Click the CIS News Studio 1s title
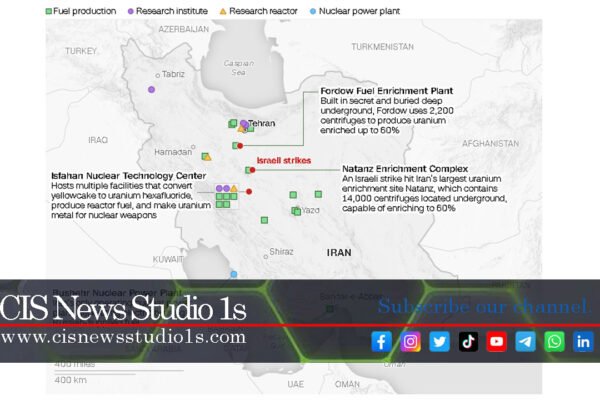600x400 pixels. (123, 308)
